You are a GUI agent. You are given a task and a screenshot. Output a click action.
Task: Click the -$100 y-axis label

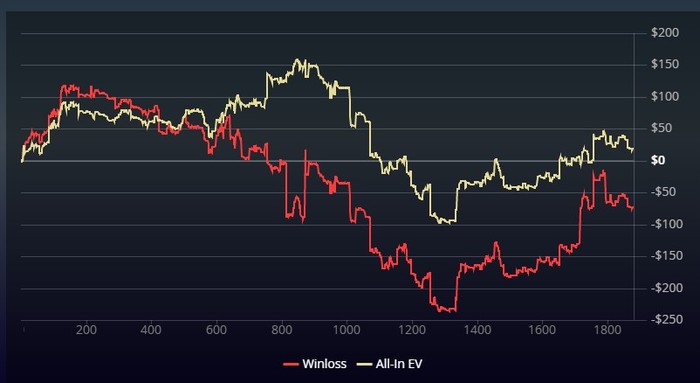[x=665, y=224]
